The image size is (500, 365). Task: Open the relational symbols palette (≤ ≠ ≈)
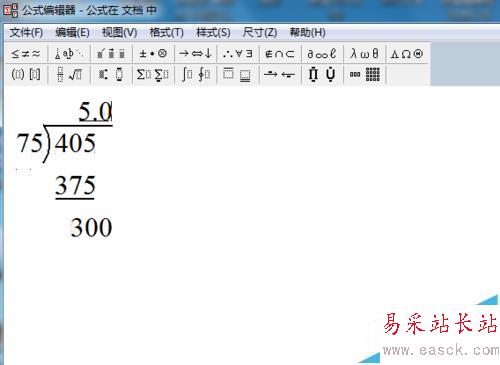(26, 54)
